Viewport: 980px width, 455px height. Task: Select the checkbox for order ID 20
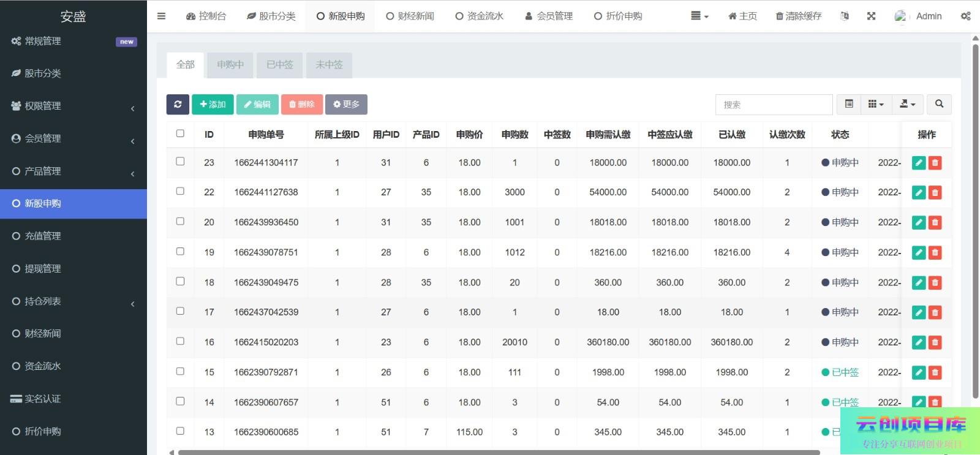180,222
